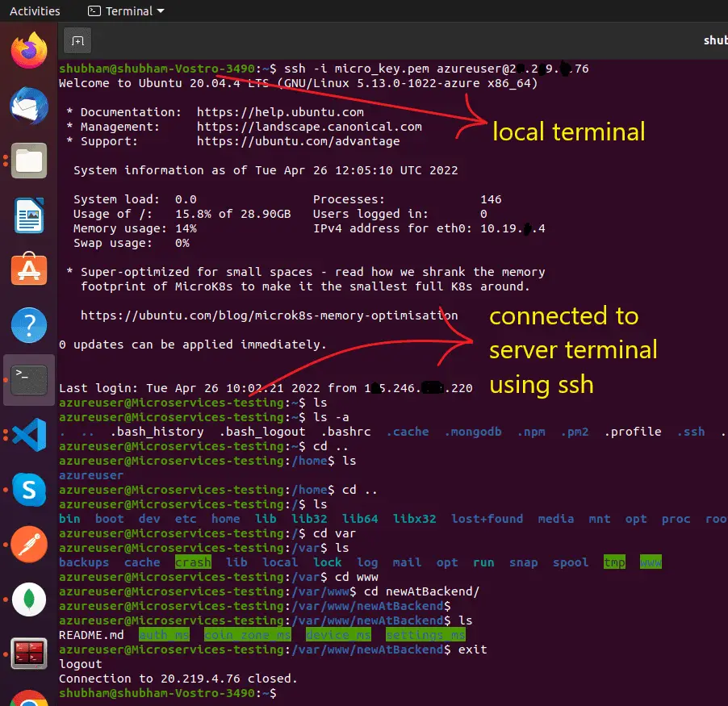Open the Terminator icon in dock
The image size is (728, 706).
click(x=29, y=654)
